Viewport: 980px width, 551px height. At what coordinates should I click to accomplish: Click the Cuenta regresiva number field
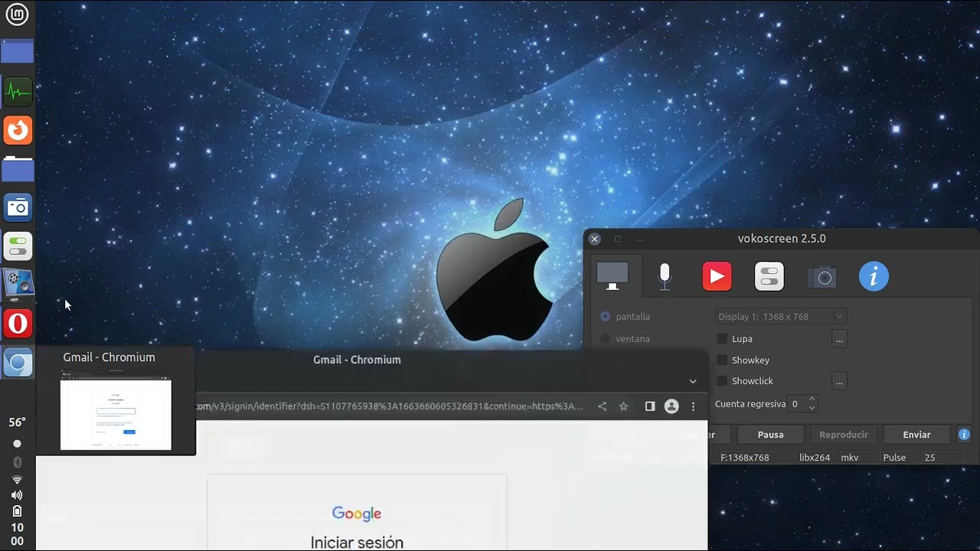click(797, 403)
